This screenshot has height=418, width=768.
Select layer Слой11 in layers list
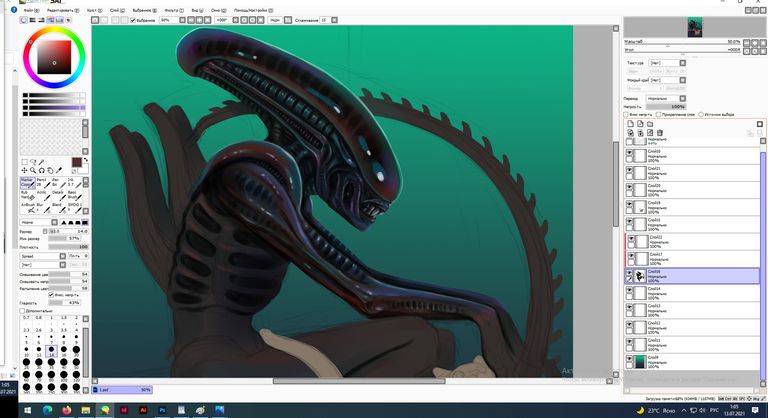(693, 344)
